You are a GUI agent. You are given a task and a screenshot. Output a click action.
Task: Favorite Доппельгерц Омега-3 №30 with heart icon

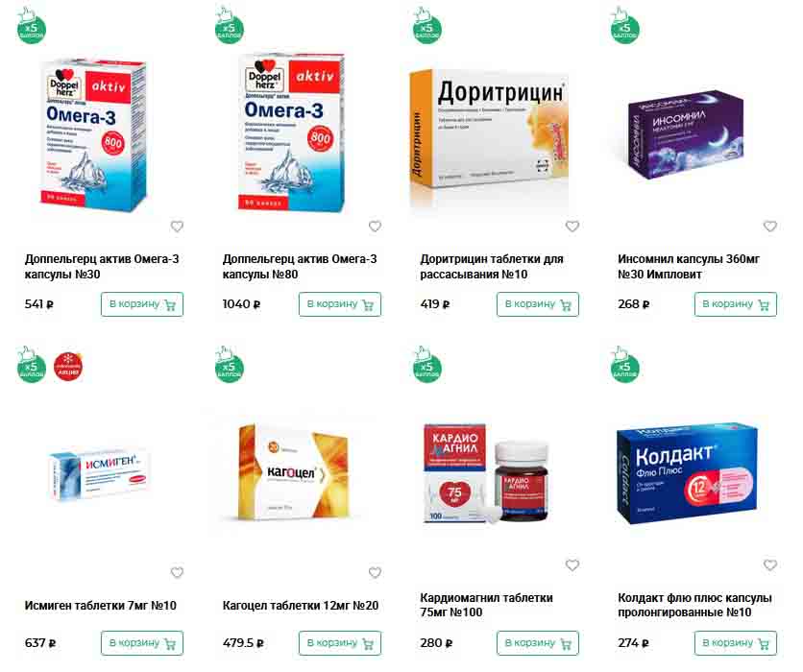click(x=177, y=227)
